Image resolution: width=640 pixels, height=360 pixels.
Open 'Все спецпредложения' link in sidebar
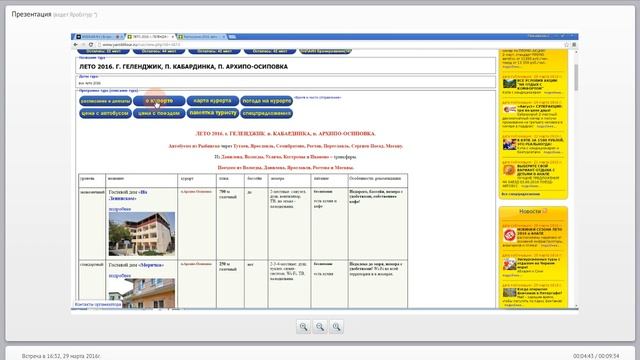pyautogui.click(x=520, y=194)
